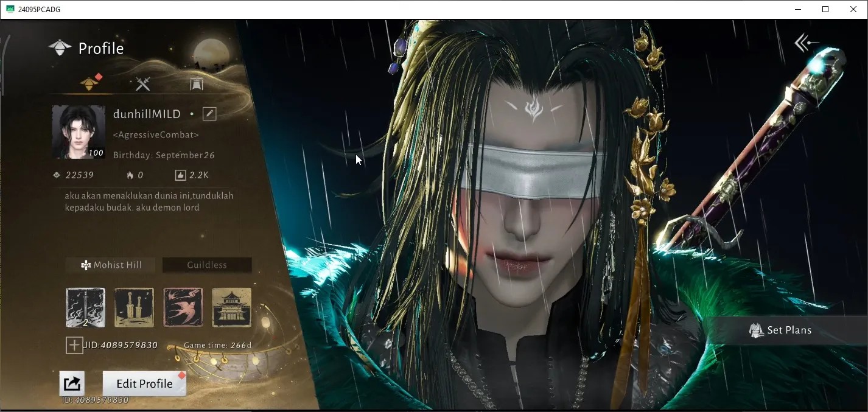Select the bee profile tab icon
Viewport: 868px width, 412px height.
click(x=89, y=83)
